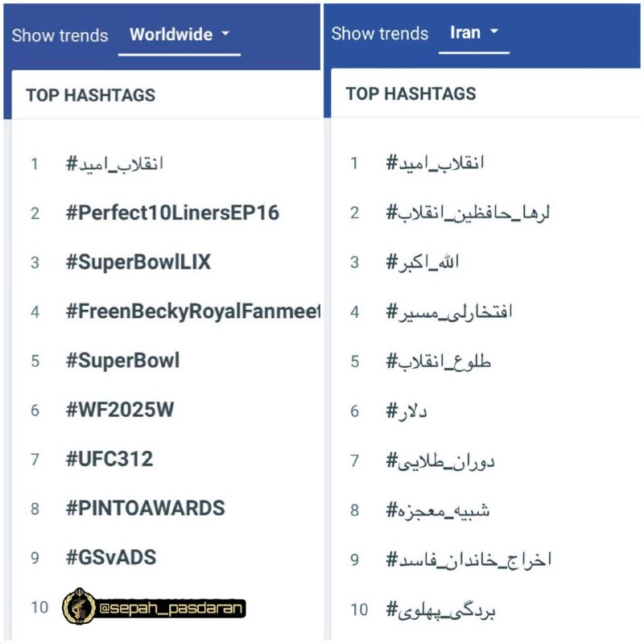Click the sepah_pasdaran emblem logo

coord(78,606)
